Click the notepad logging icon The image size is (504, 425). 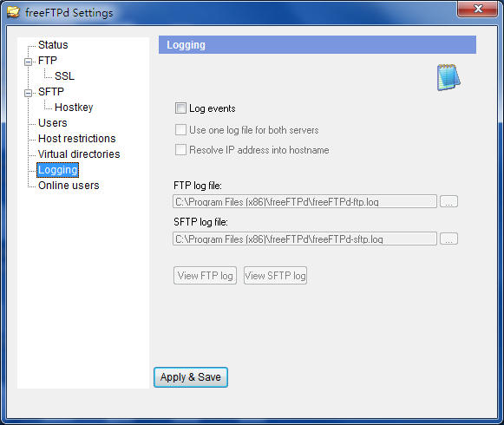click(448, 77)
